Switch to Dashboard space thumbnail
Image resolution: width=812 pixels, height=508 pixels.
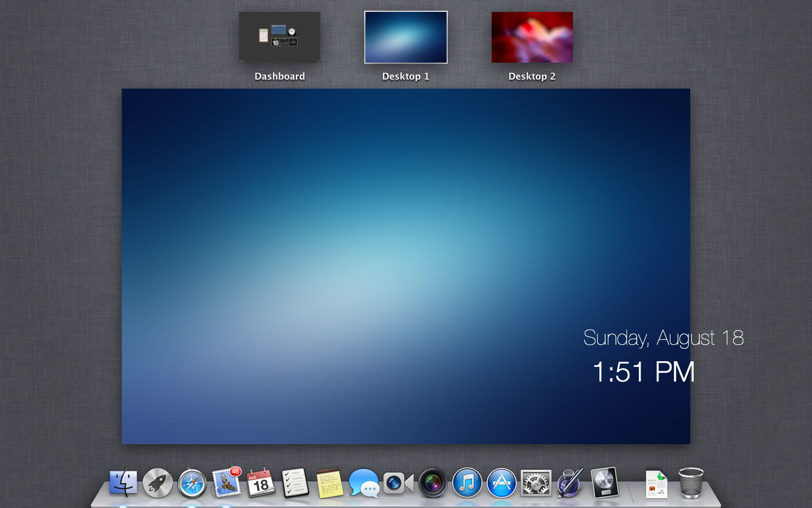280,37
